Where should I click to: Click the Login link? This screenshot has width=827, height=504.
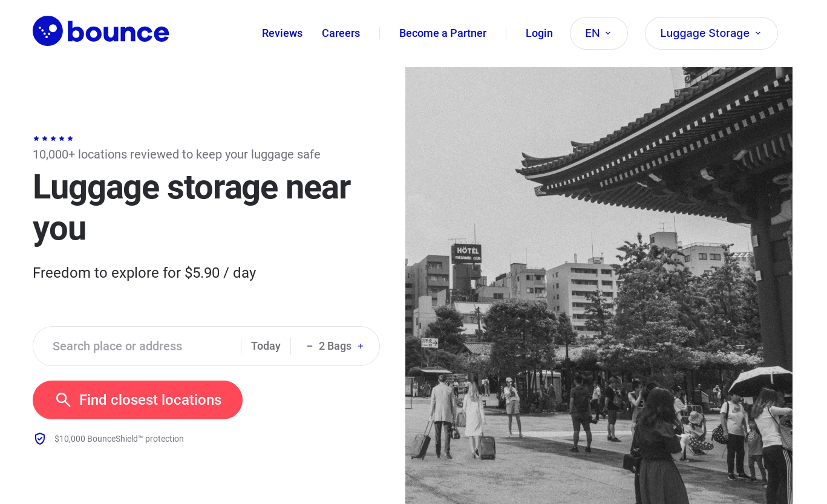coord(539,33)
